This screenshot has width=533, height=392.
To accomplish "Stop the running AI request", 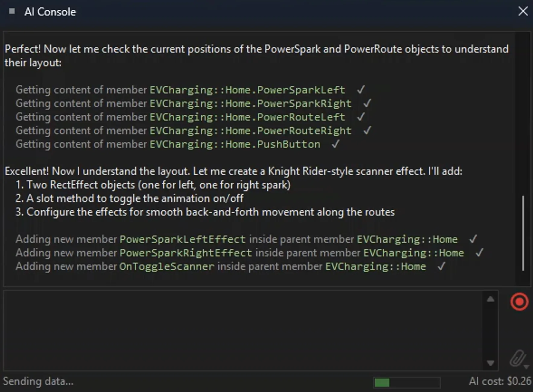I will pos(519,301).
